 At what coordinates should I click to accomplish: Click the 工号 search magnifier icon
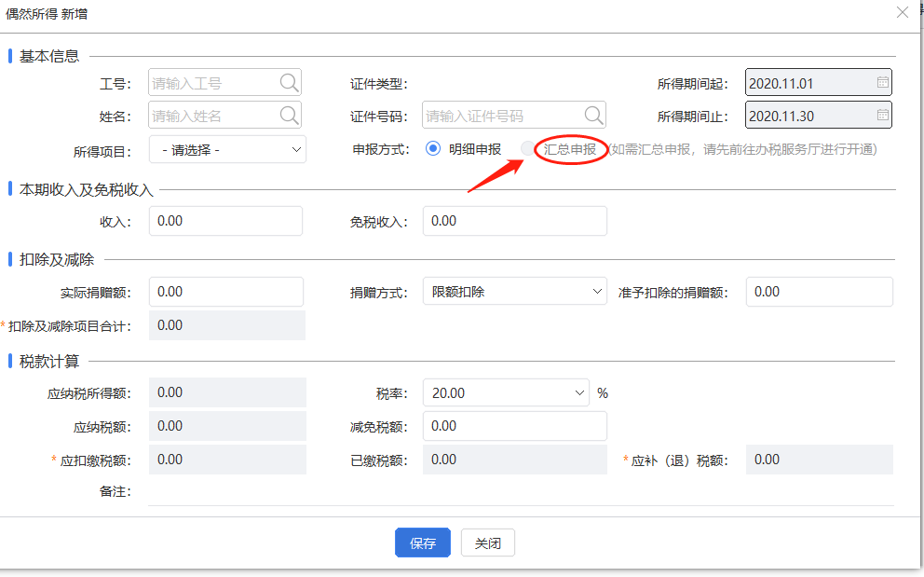pyautogui.click(x=290, y=82)
